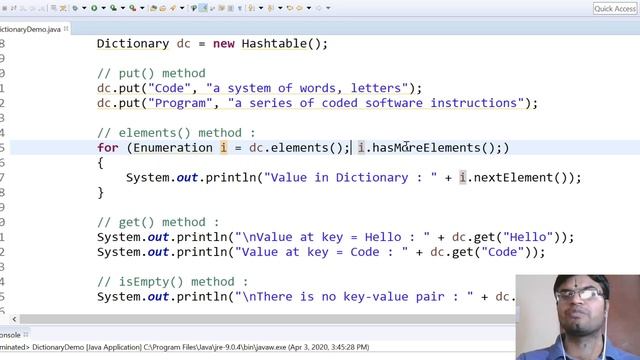
Task: Click the Open Task toolbar icon
Action: click(163, 8)
